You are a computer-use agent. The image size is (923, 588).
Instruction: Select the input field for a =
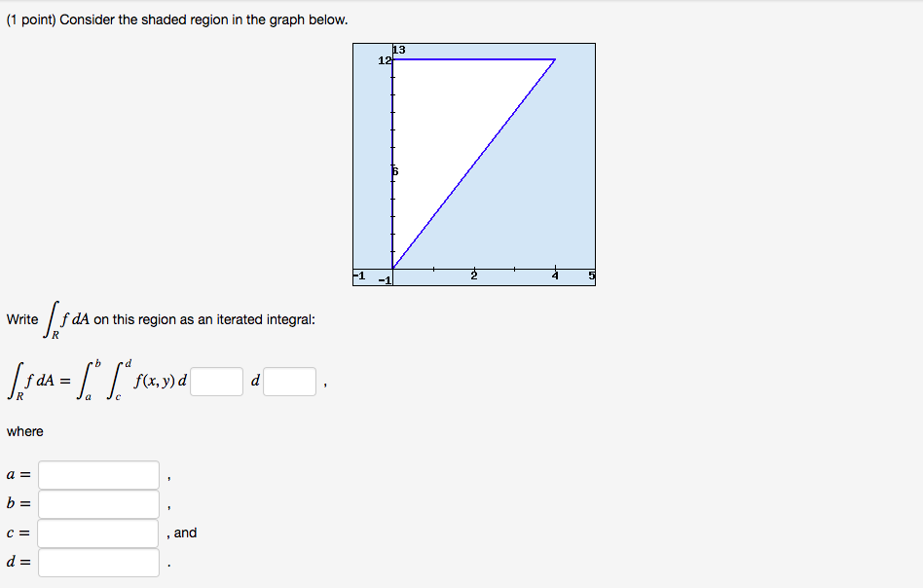(x=97, y=475)
